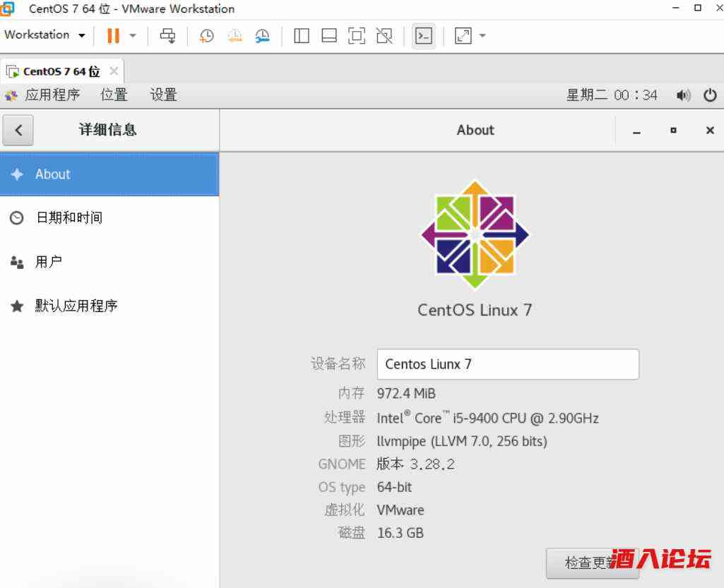Close the About settings window
The height and width of the screenshot is (588, 724).
click(710, 131)
